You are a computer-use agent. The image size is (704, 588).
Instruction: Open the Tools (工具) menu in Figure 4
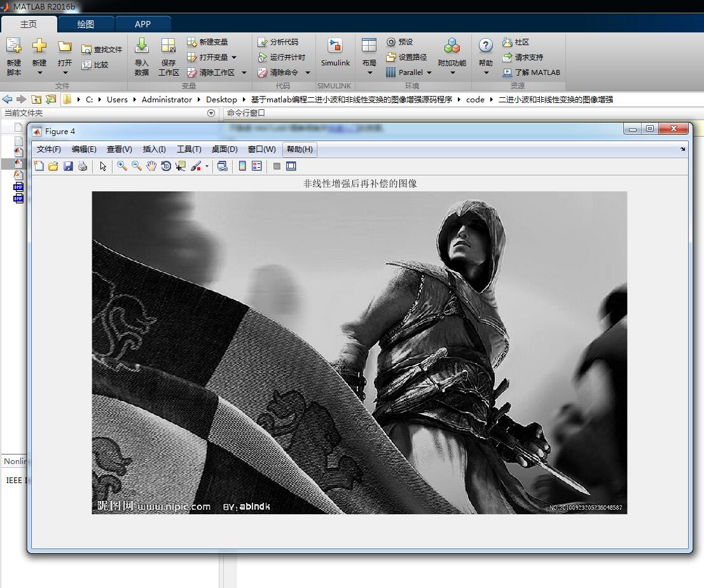pos(189,149)
